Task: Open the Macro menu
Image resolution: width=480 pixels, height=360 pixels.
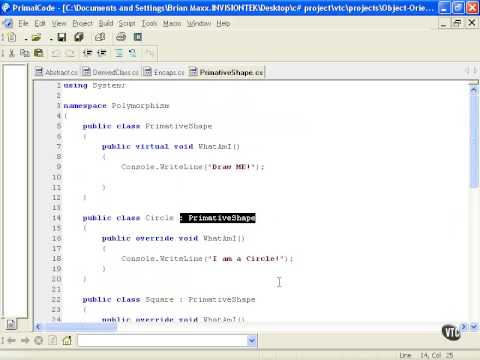Action: click(172, 23)
